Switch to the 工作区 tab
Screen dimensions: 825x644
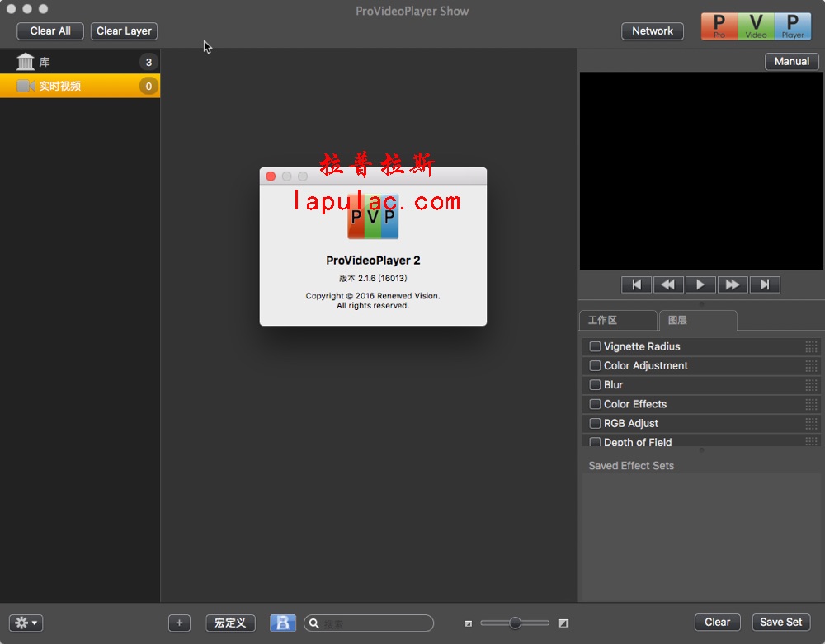pos(617,320)
